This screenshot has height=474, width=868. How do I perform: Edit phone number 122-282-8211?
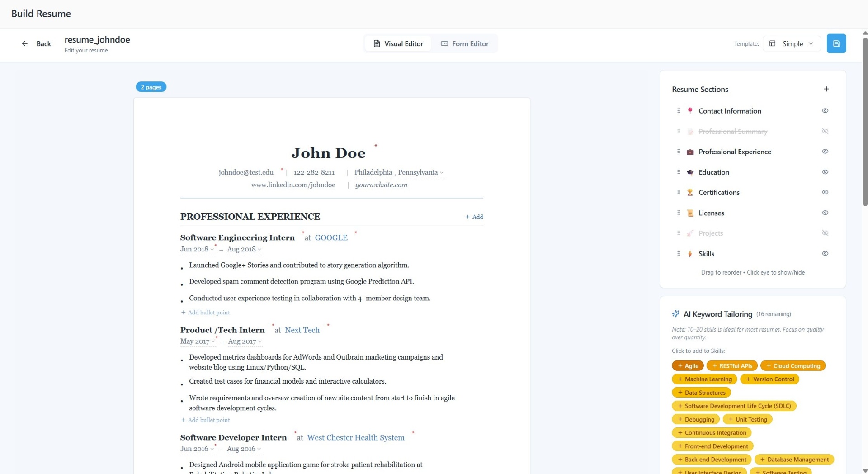point(314,172)
